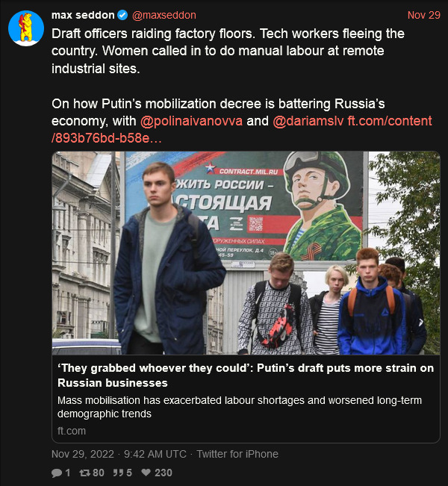The width and height of the screenshot is (448, 486).
Task: Click the ft.com source label in card
Action: coord(72,431)
